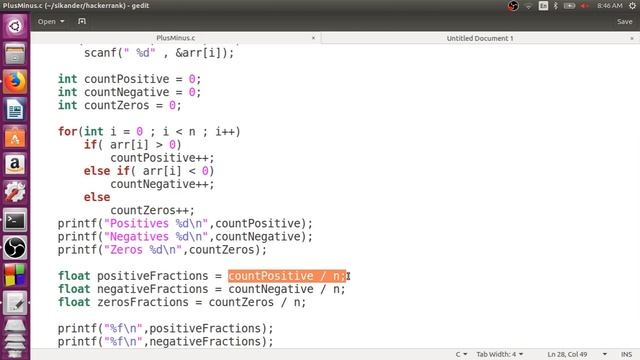Viewport: 640px width, 360px height.
Task: Click the printf "Positives %d\n" line
Action: click(x=185, y=224)
